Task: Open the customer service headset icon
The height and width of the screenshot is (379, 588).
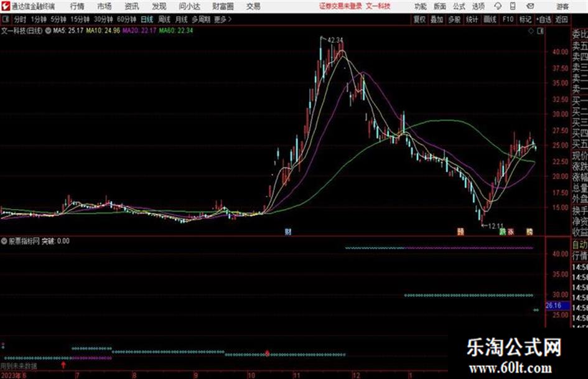Action: 498,6
